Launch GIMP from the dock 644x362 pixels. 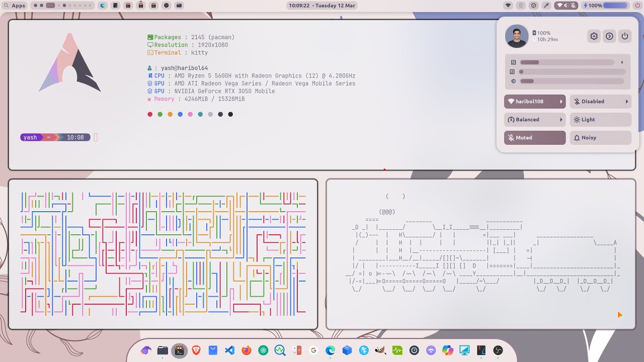pyautogui.click(x=380, y=350)
